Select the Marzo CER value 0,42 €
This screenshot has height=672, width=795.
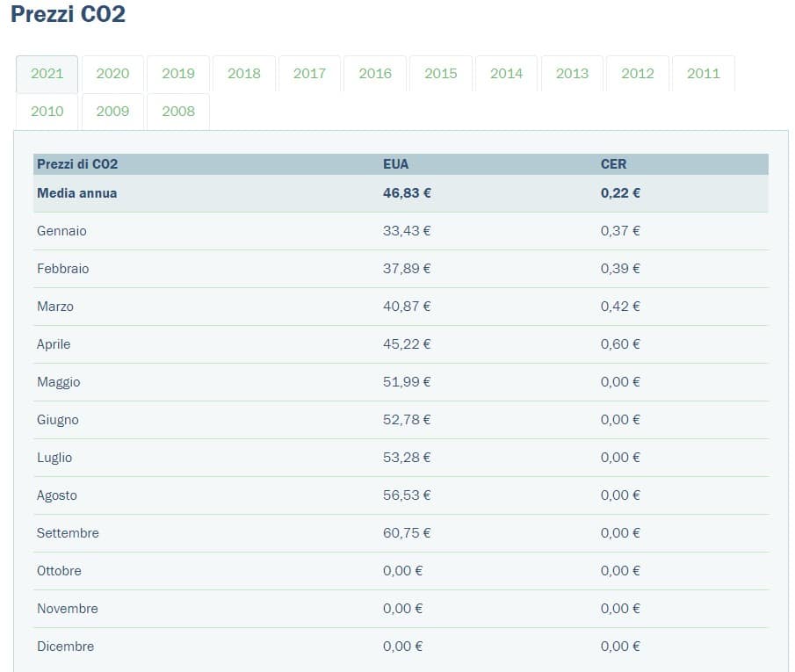tap(620, 307)
